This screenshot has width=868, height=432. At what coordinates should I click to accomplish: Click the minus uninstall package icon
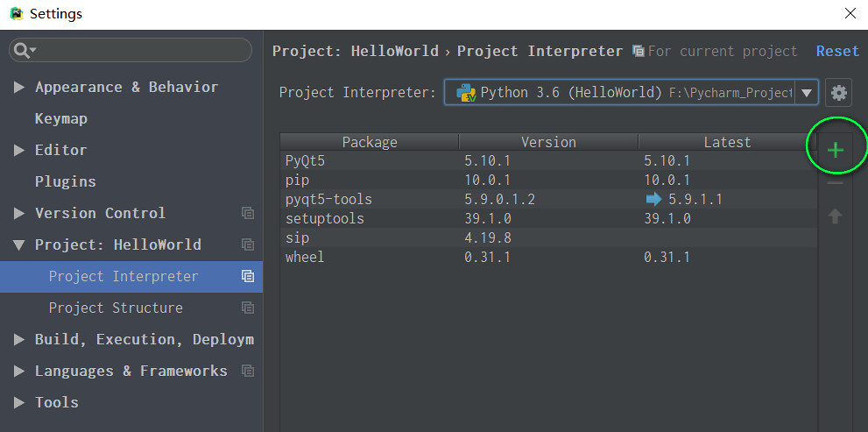[835, 183]
